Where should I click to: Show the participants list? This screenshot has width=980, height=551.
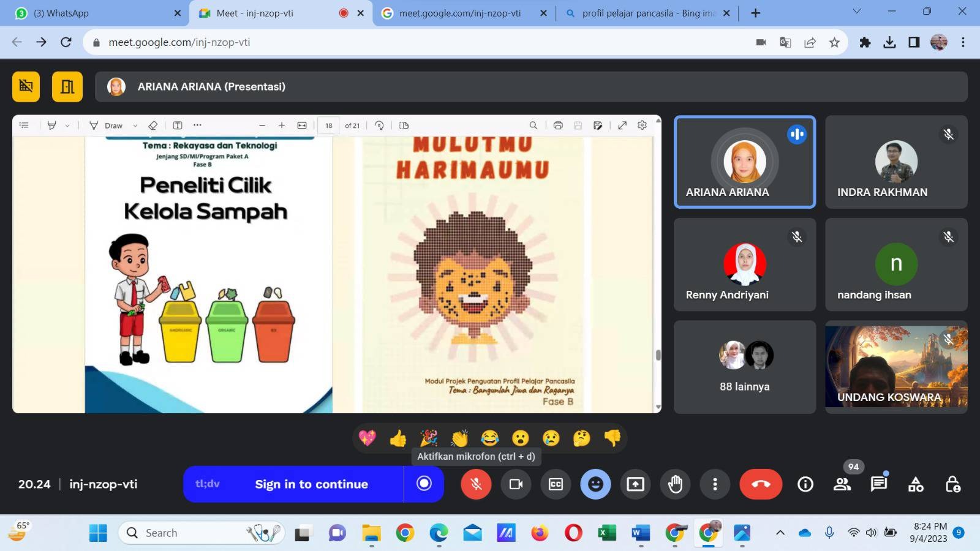tap(842, 484)
